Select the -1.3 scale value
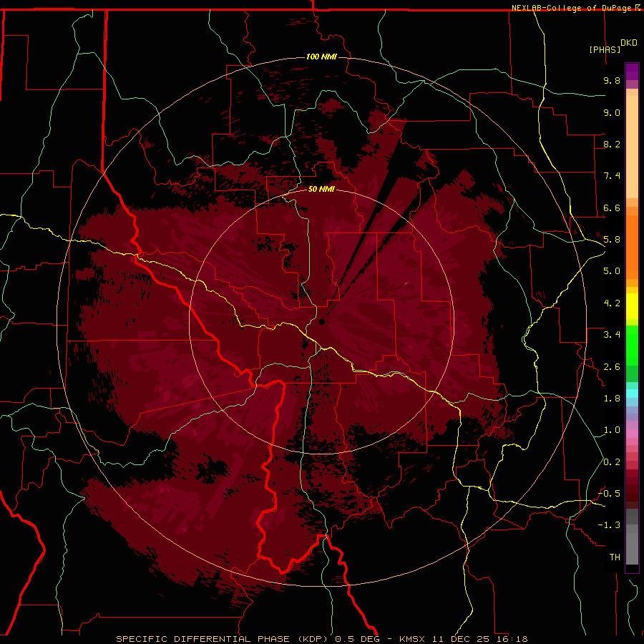 coord(609,525)
